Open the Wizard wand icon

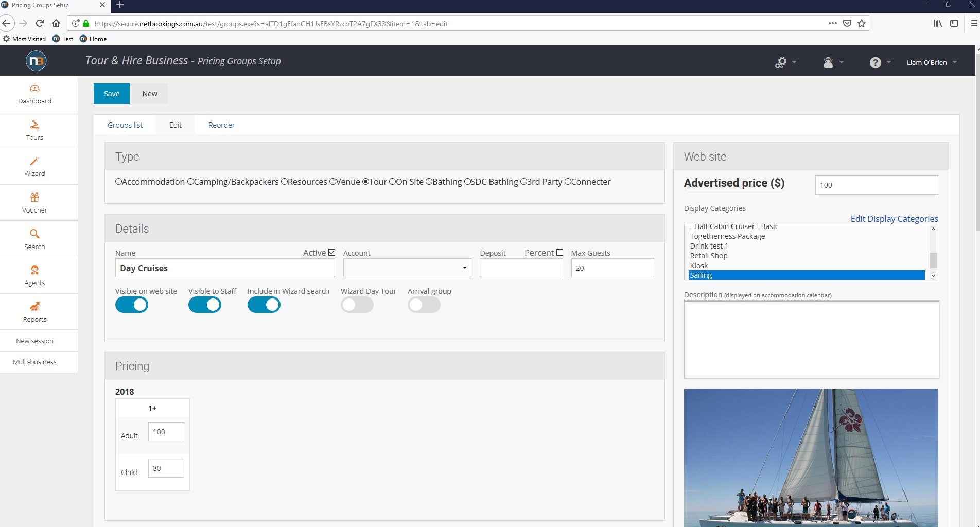34,161
